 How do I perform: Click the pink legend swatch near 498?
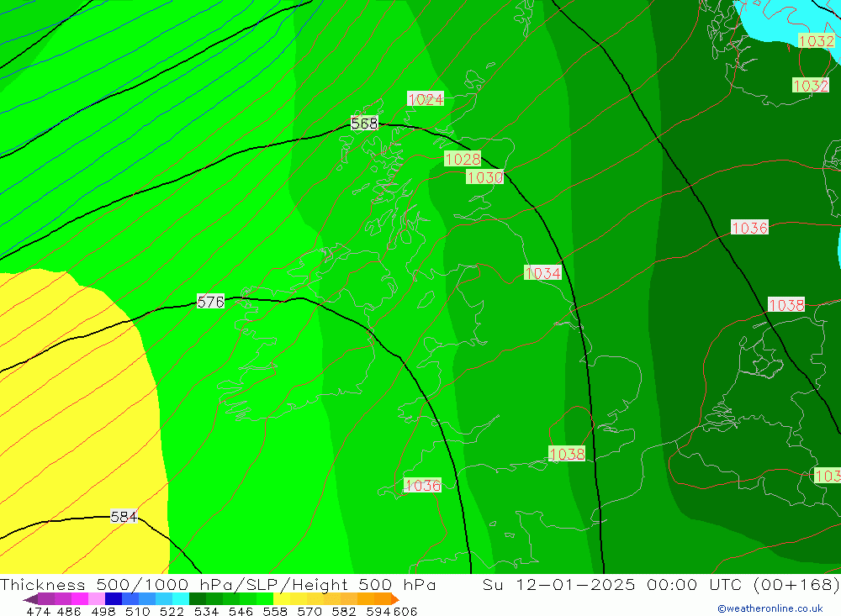[97, 599]
